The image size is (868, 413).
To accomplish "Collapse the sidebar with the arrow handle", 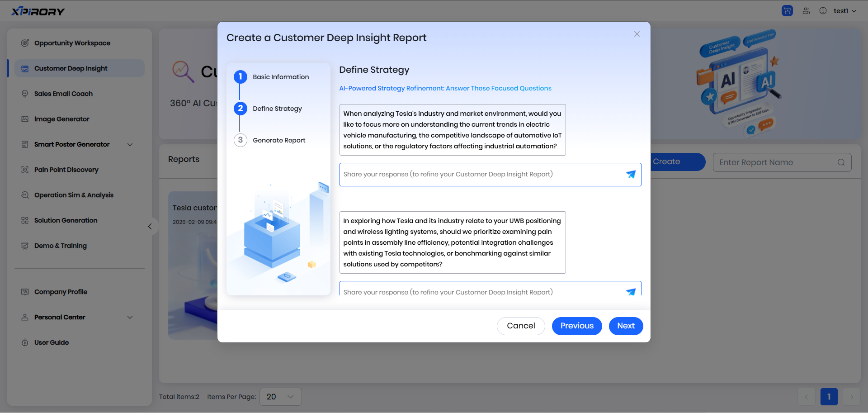I will tap(150, 227).
